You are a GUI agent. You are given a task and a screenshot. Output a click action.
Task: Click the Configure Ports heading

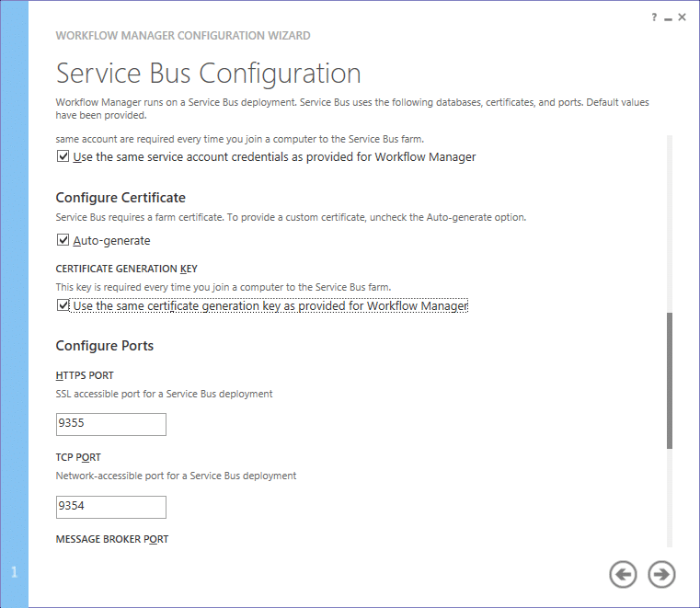click(x=105, y=346)
